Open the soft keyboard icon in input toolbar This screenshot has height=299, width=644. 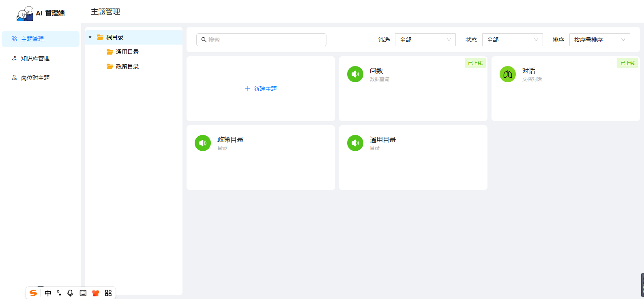point(83,293)
